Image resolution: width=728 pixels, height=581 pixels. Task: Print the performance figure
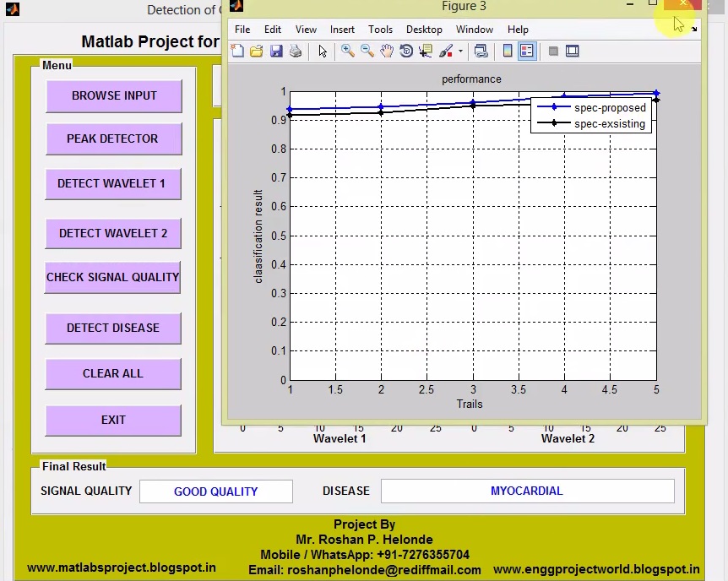(296, 51)
